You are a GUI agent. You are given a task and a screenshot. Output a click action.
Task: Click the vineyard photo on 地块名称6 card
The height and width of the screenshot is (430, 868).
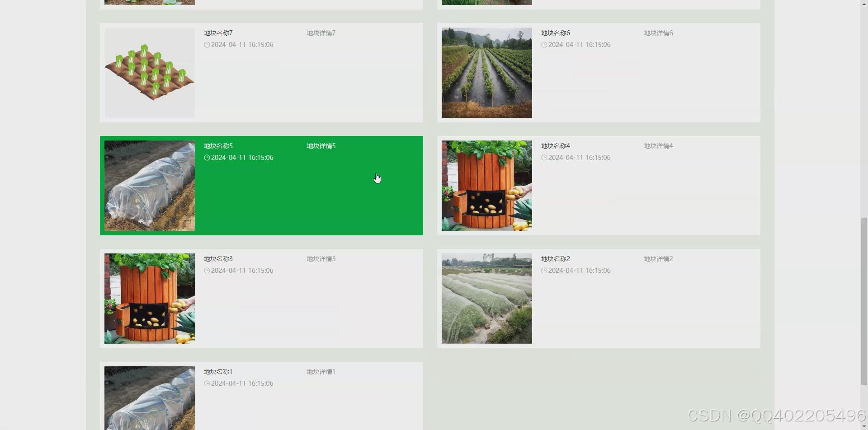tap(486, 72)
